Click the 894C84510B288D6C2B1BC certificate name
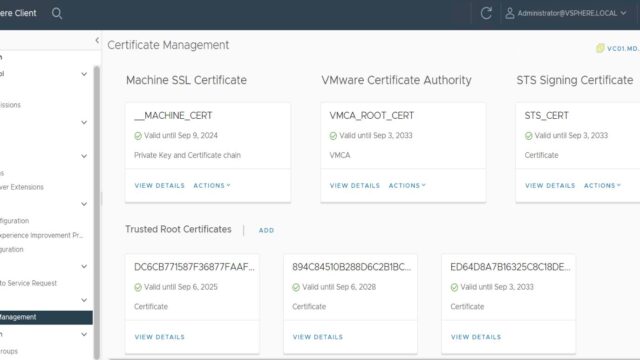Viewport: 640px width, 360px height. pos(352,267)
